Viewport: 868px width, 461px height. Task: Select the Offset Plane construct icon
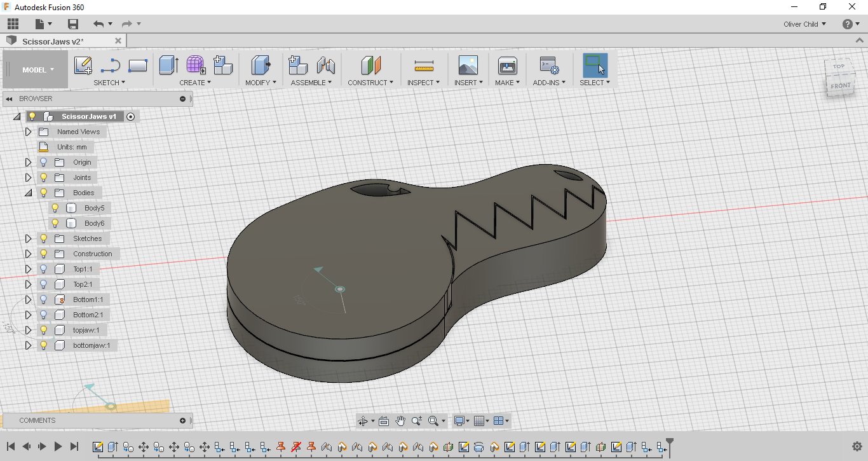[x=371, y=65]
